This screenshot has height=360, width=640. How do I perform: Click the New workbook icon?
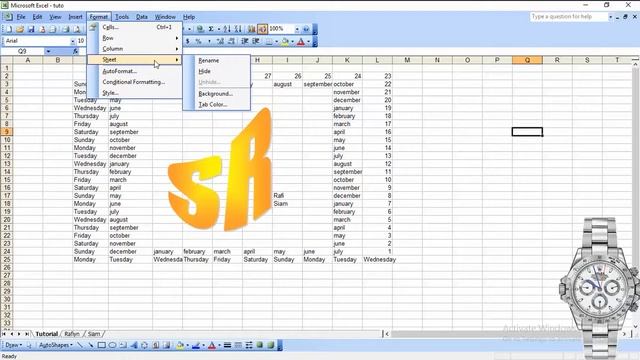point(9,29)
